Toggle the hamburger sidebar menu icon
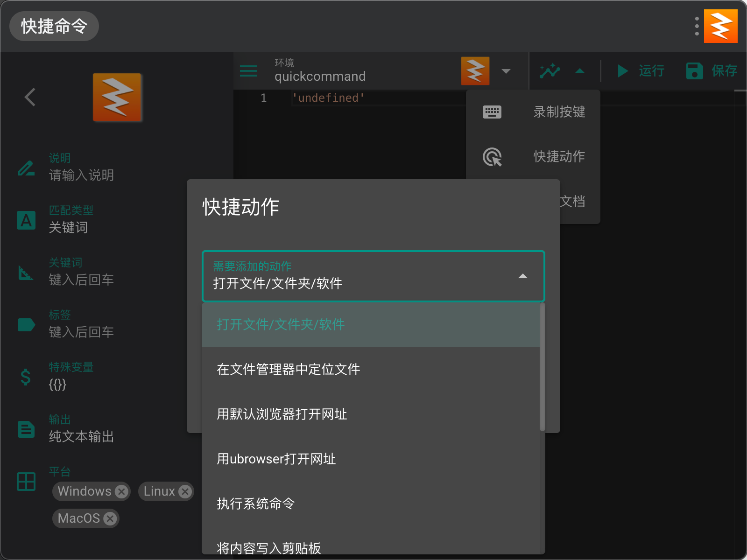This screenshot has width=747, height=560. click(248, 71)
